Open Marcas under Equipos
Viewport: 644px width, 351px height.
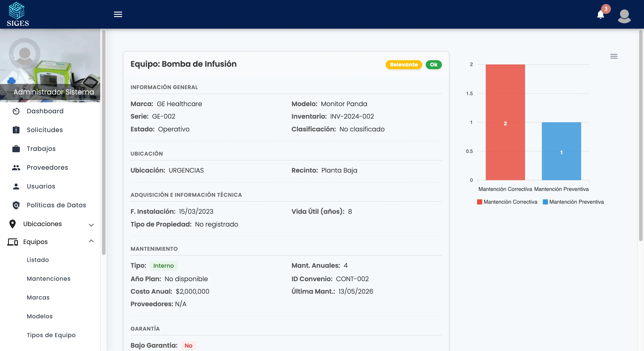(38, 297)
